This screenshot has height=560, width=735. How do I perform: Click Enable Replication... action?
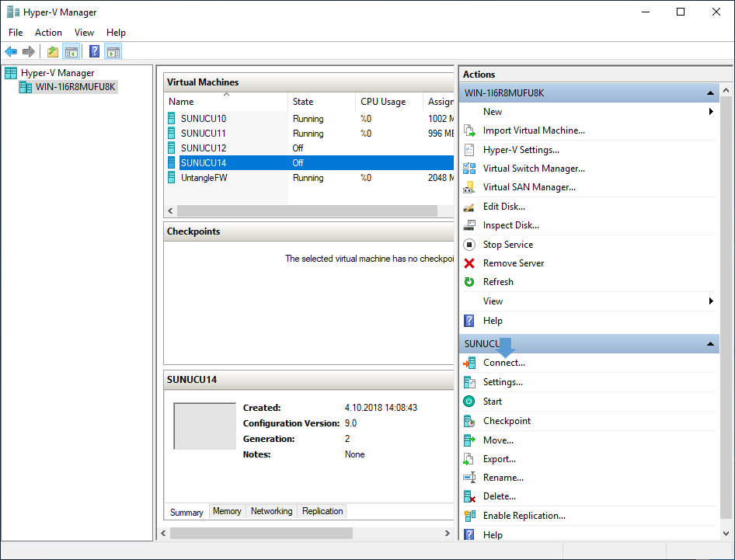[524, 516]
